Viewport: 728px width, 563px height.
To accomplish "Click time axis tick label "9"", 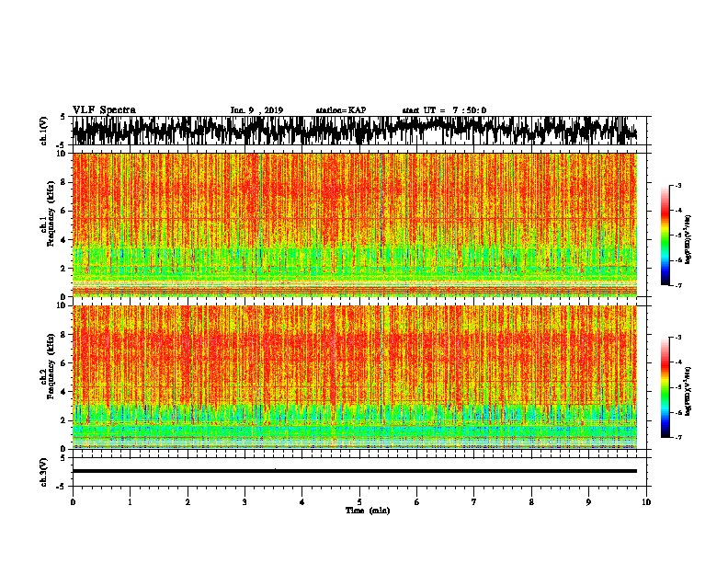I will coord(588,502).
